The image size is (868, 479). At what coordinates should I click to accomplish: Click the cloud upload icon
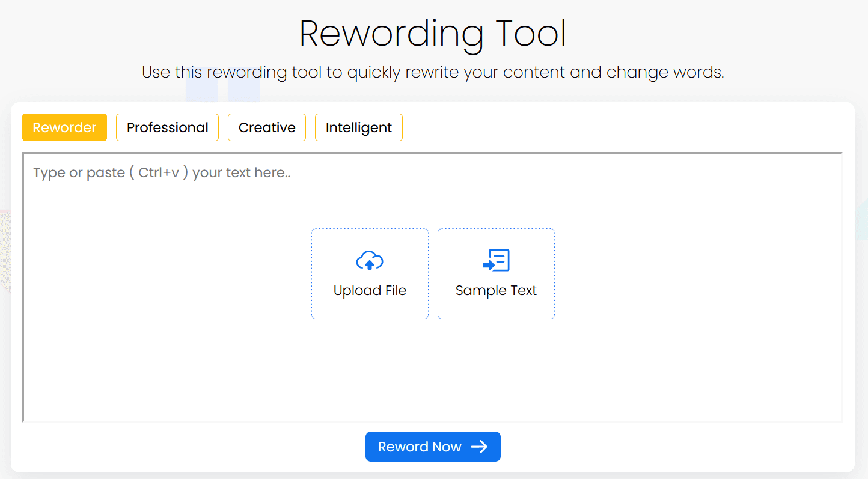click(x=370, y=261)
